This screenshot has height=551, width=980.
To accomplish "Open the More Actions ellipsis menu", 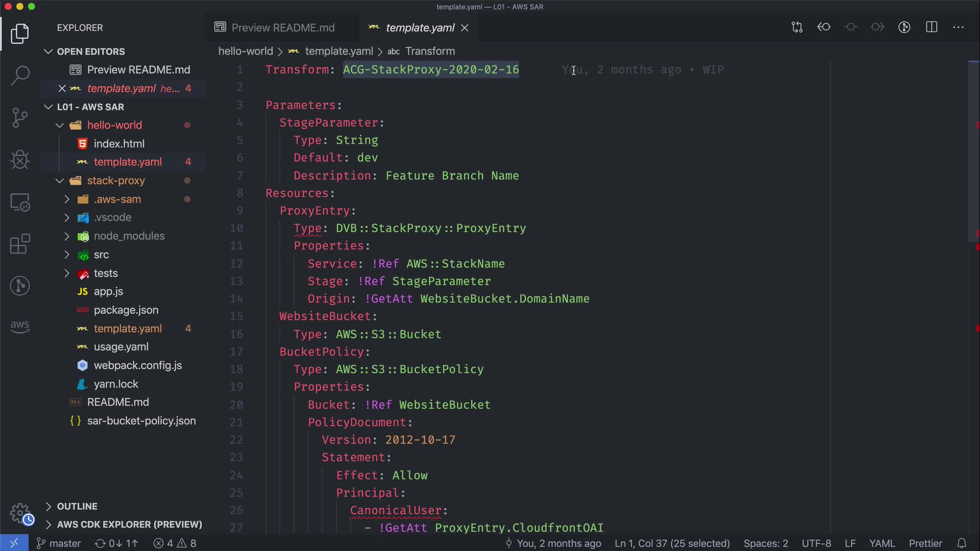I will 958,27.
